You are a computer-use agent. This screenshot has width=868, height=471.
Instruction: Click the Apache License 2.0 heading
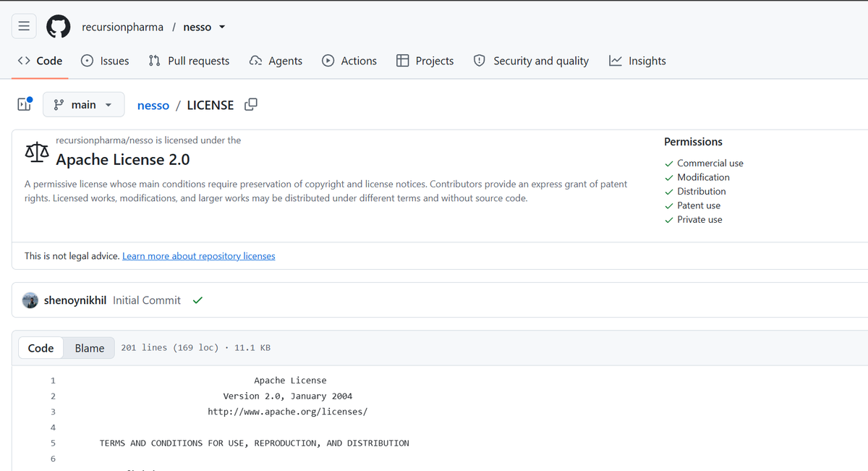click(123, 159)
